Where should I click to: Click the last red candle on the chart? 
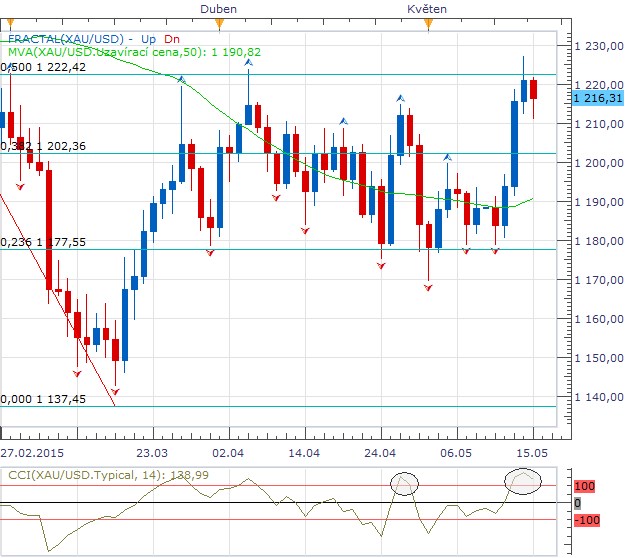tap(534, 89)
